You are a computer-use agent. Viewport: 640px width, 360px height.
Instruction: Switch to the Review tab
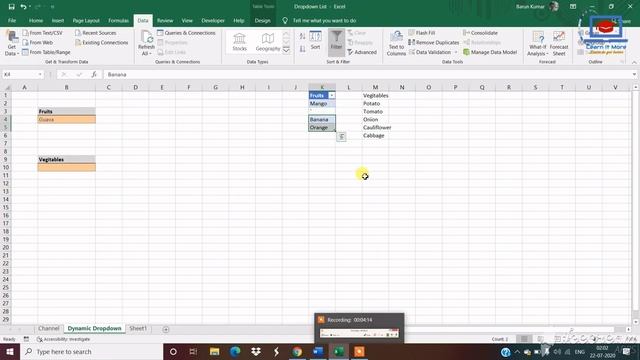point(165,20)
